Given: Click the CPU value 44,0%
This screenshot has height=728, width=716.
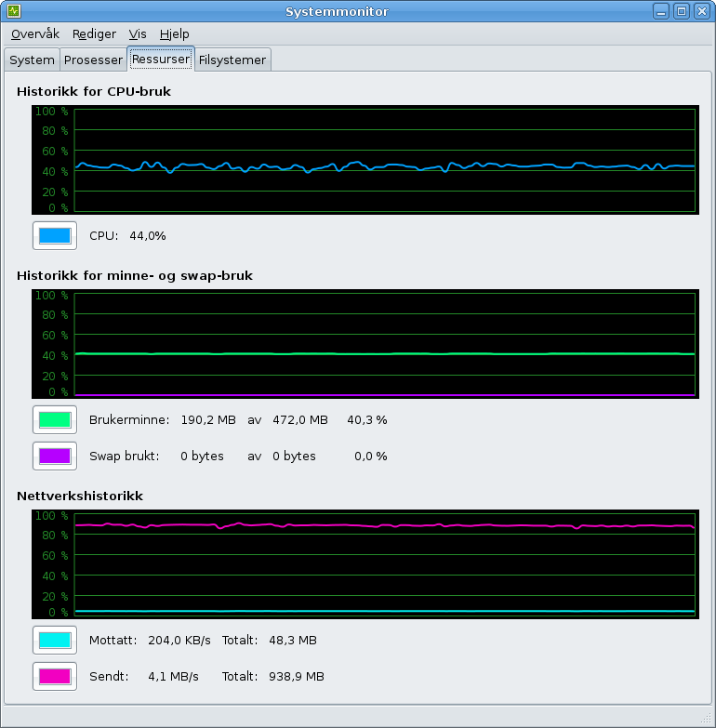Looking at the screenshot, I should pyautogui.click(x=148, y=236).
